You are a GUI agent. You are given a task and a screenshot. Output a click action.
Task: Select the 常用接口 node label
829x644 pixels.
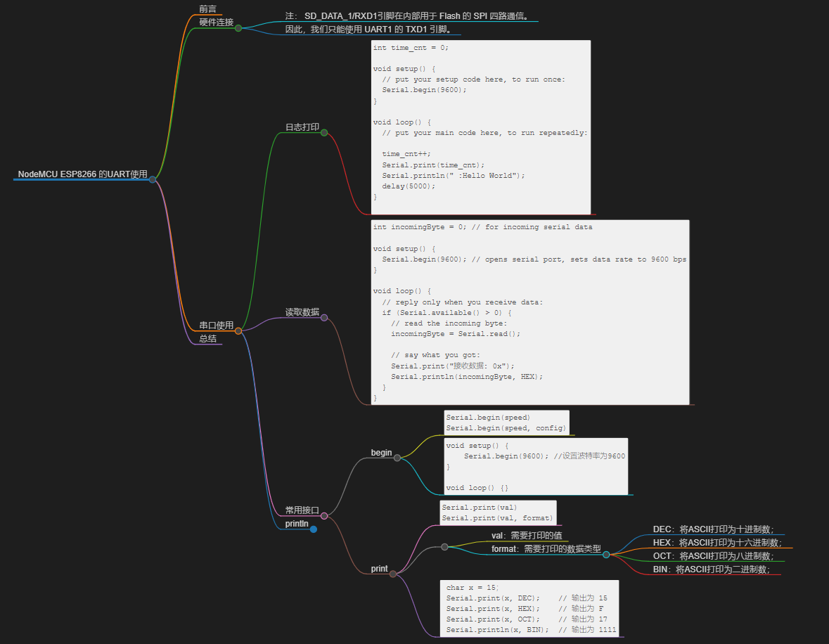coord(302,510)
